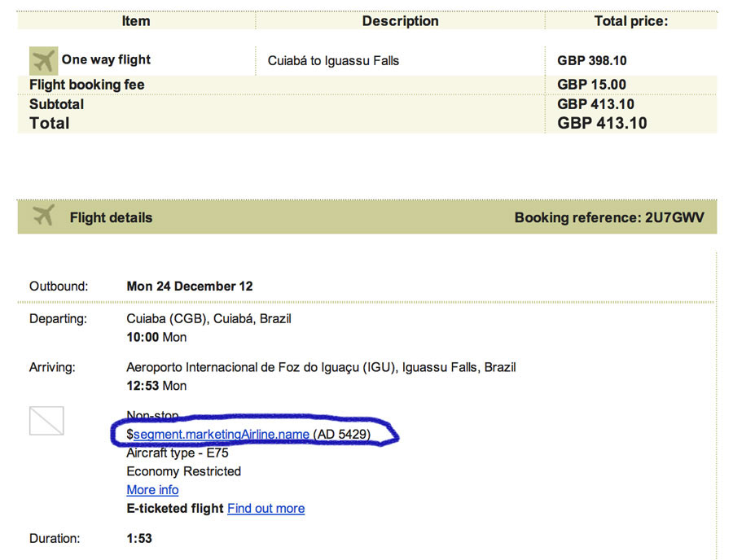The height and width of the screenshot is (560, 733).
Task: Open the segment.marketingAirline.name link
Action: point(221,435)
